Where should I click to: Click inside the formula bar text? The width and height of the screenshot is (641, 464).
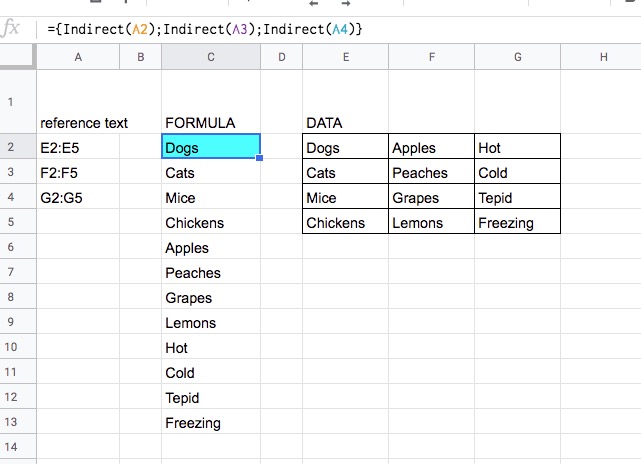point(205,29)
